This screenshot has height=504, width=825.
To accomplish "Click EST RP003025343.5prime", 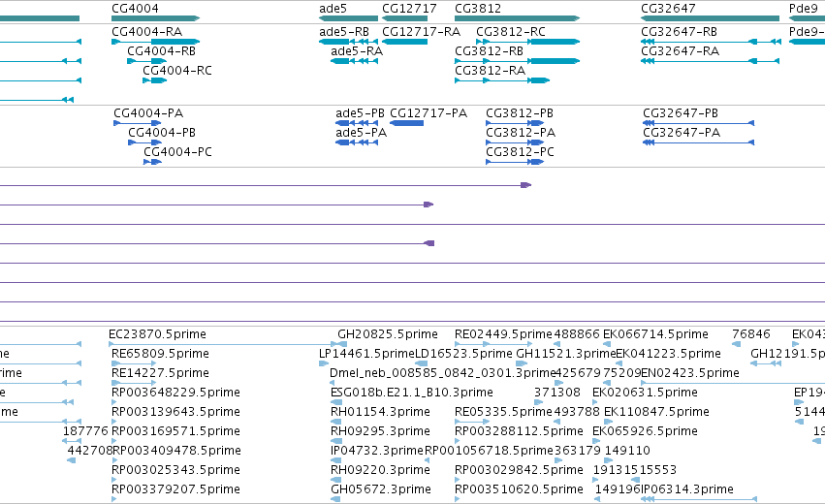I will (175, 470).
